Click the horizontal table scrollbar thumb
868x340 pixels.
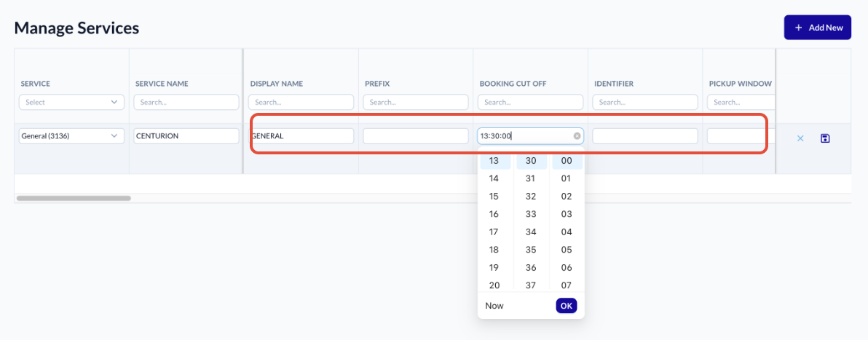pyautogui.click(x=74, y=198)
